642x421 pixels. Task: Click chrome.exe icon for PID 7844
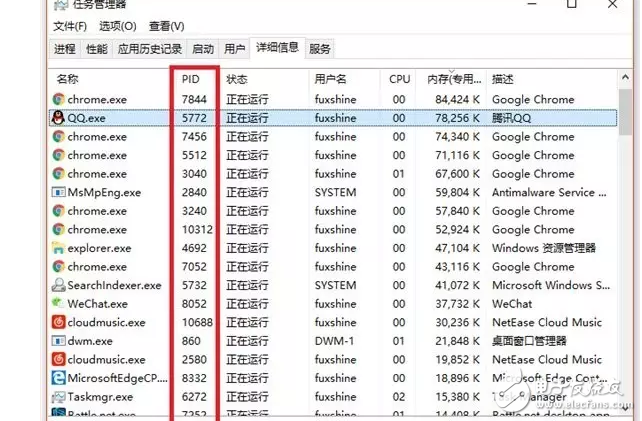[58, 100]
